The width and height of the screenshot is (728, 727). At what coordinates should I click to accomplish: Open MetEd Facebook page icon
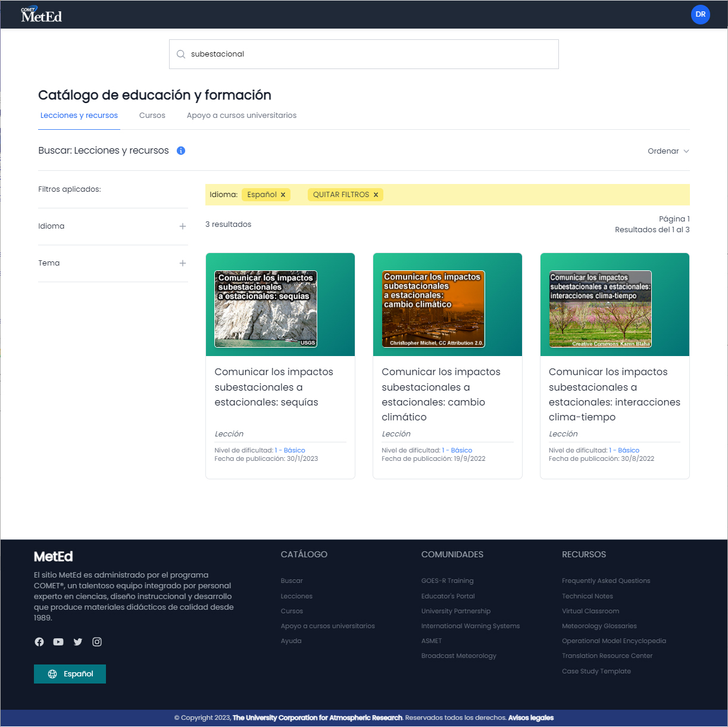click(x=39, y=642)
